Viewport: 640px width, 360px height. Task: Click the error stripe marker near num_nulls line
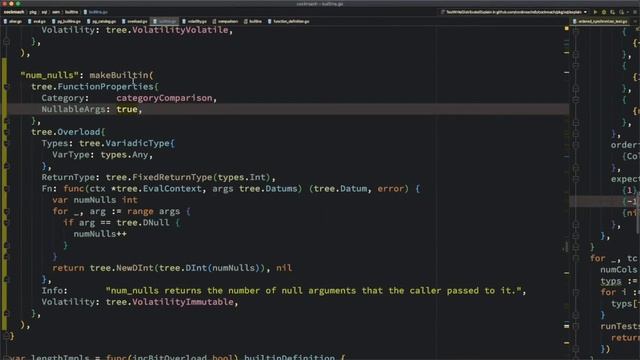[567, 73]
